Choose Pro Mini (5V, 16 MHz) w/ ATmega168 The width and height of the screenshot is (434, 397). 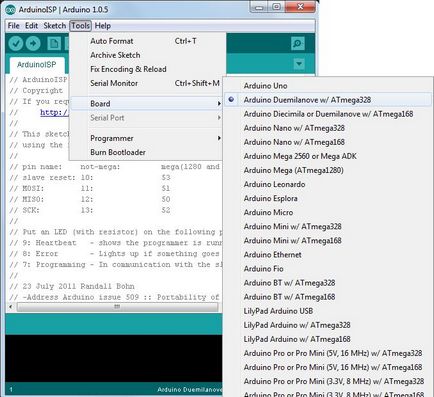(328, 367)
